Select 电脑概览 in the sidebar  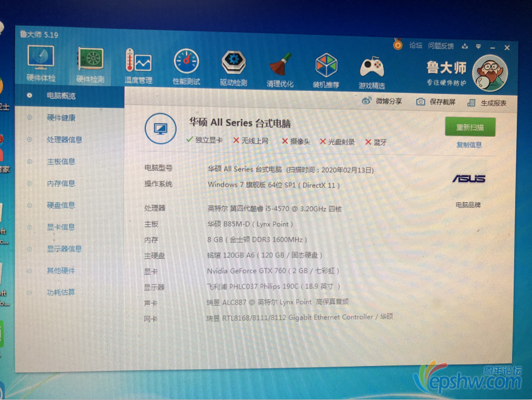pyautogui.click(x=70, y=96)
